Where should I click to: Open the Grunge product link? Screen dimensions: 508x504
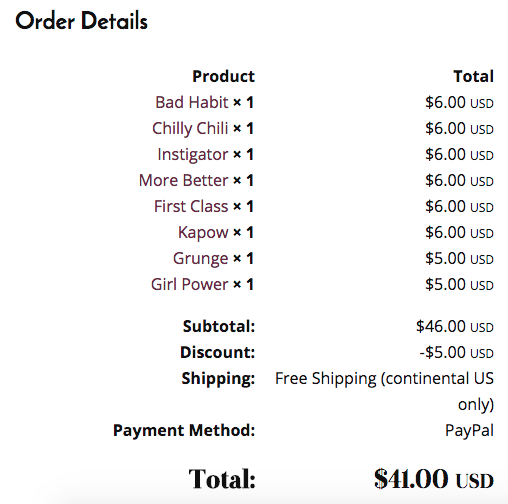click(x=200, y=259)
